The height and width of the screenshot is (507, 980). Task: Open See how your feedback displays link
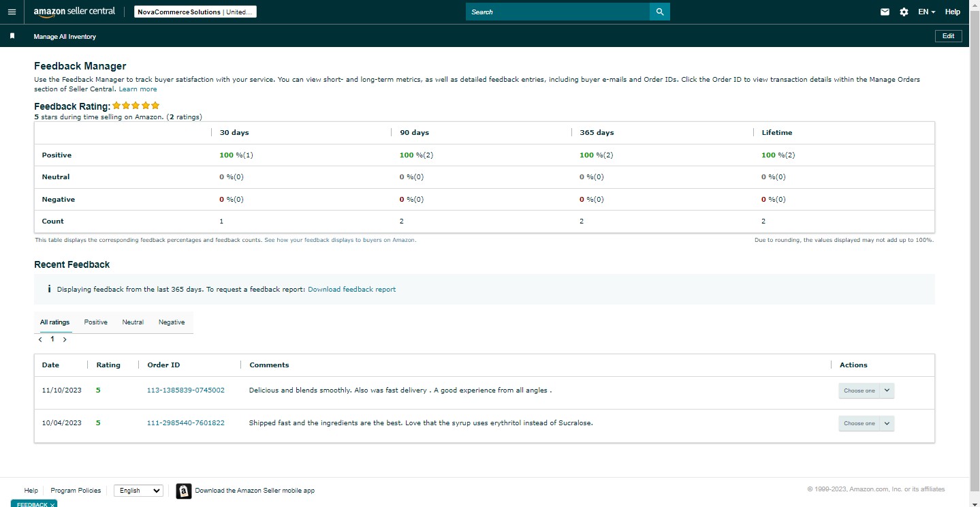(x=340, y=240)
